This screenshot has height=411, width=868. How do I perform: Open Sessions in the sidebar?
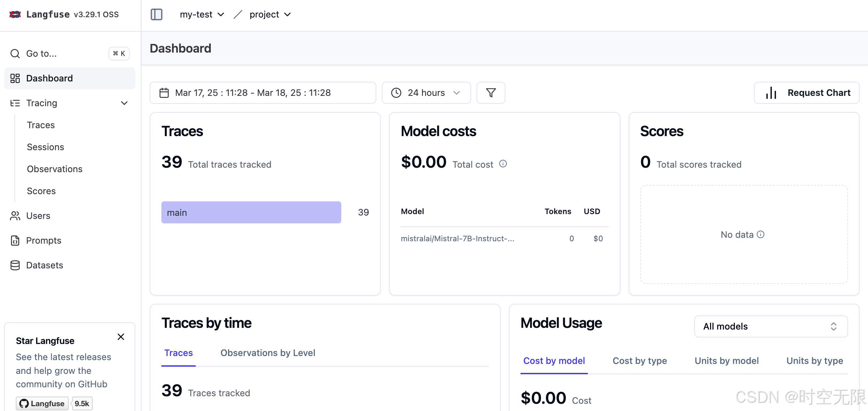[x=45, y=147]
